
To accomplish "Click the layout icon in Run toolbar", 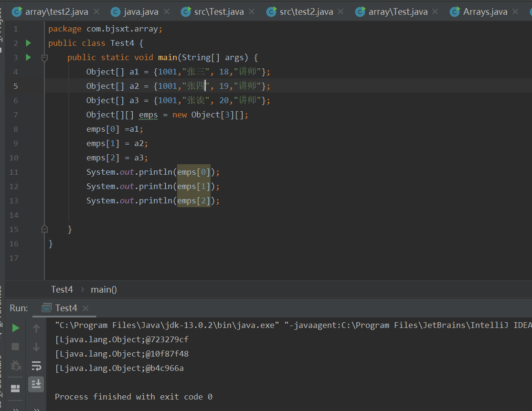I will click(x=15, y=388).
